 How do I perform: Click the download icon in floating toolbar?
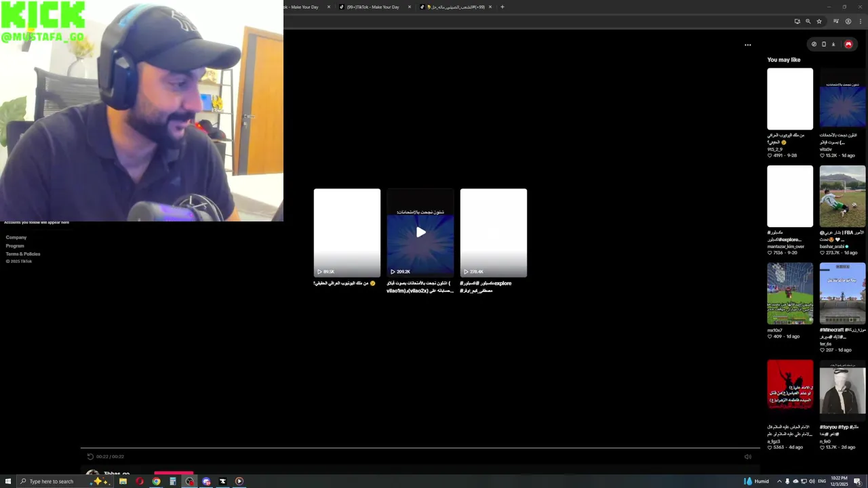pyautogui.click(x=833, y=44)
